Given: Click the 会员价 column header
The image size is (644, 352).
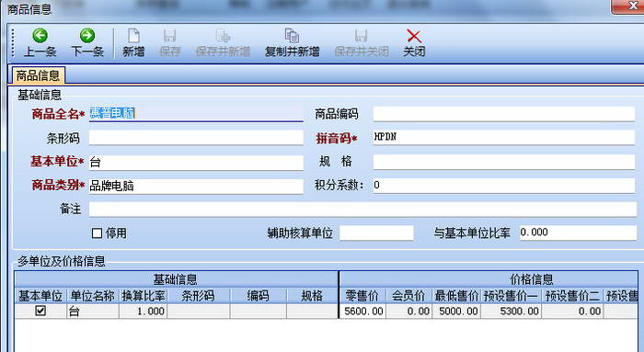Looking at the screenshot, I should [408, 296].
